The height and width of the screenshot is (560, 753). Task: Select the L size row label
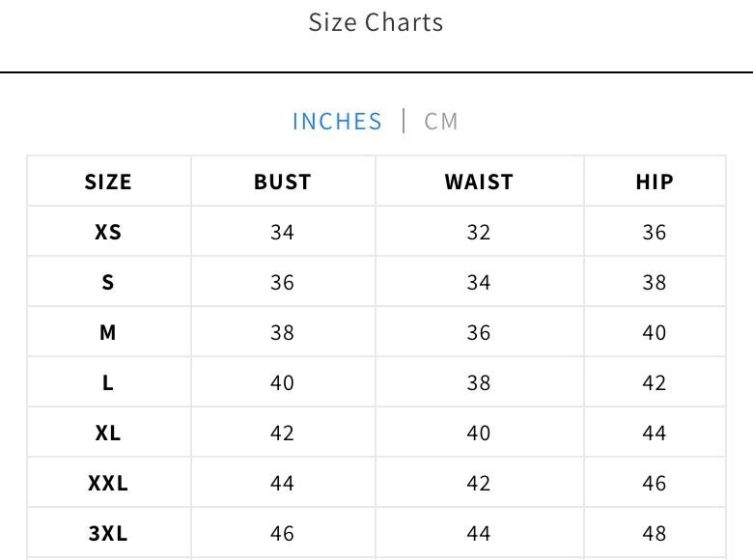pyautogui.click(x=108, y=382)
